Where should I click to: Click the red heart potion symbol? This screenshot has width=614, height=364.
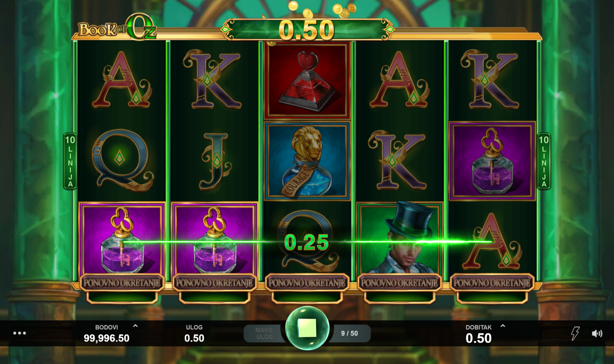(307, 80)
